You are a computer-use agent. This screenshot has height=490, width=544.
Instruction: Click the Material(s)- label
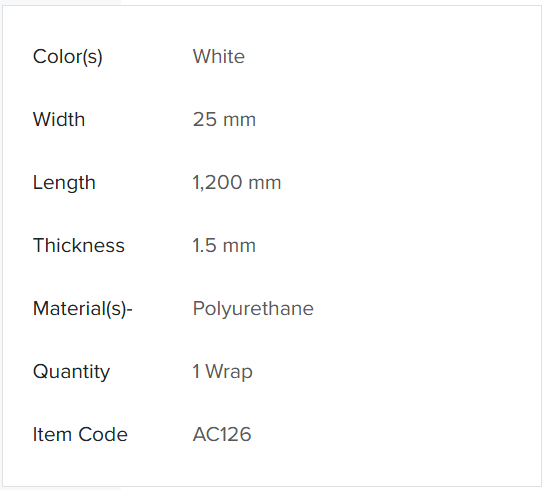pyautogui.click(x=83, y=309)
